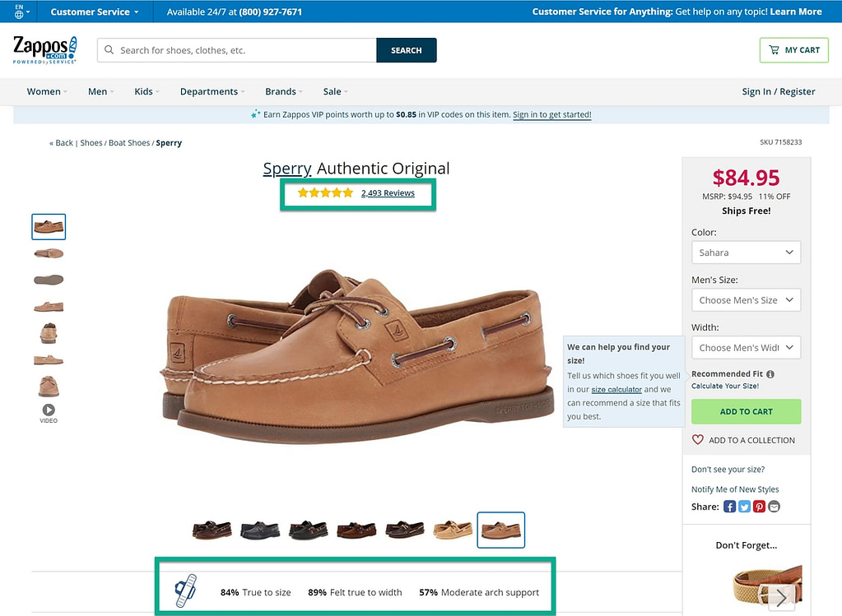Share the product on Twitter
This screenshot has width=842, height=616.
pyautogui.click(x=744, y=506)
